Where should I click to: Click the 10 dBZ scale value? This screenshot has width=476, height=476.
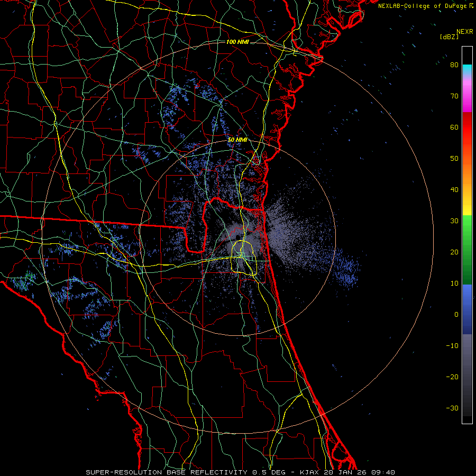(x=454, y=283)
